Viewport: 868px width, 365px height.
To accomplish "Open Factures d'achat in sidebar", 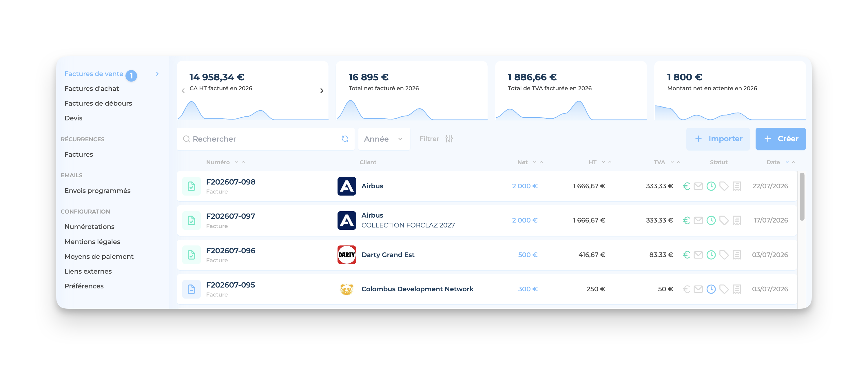I will coord(92,88).
